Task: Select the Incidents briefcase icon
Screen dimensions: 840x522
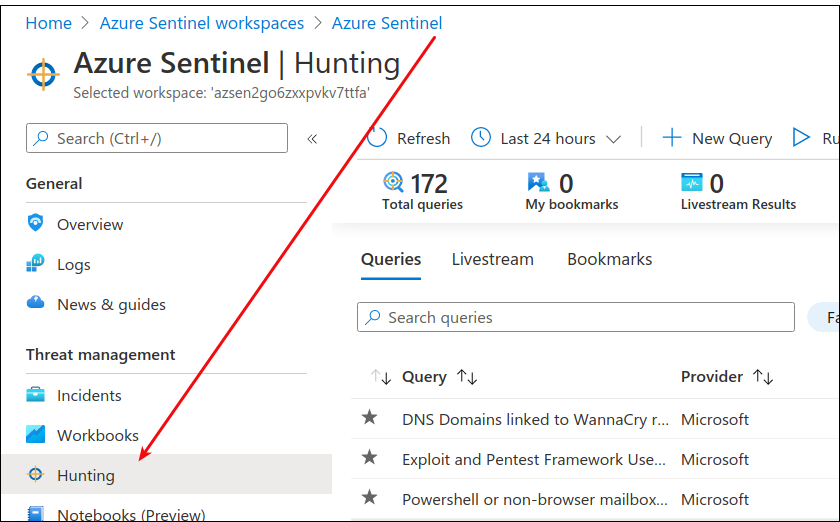Action: 36,395
